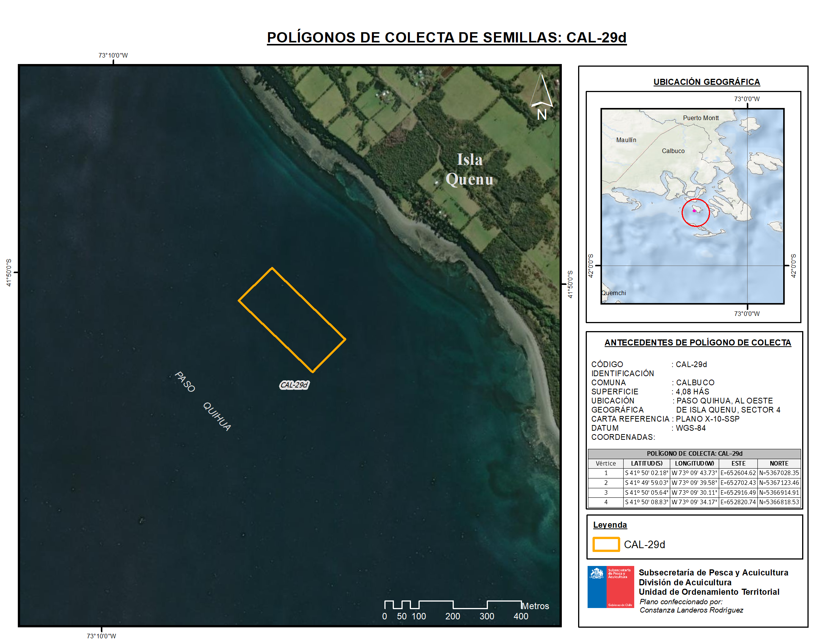Click northing cell 'N=5366914.91'
The width and height of the screenshot is (834, 644).
[779, 492]
